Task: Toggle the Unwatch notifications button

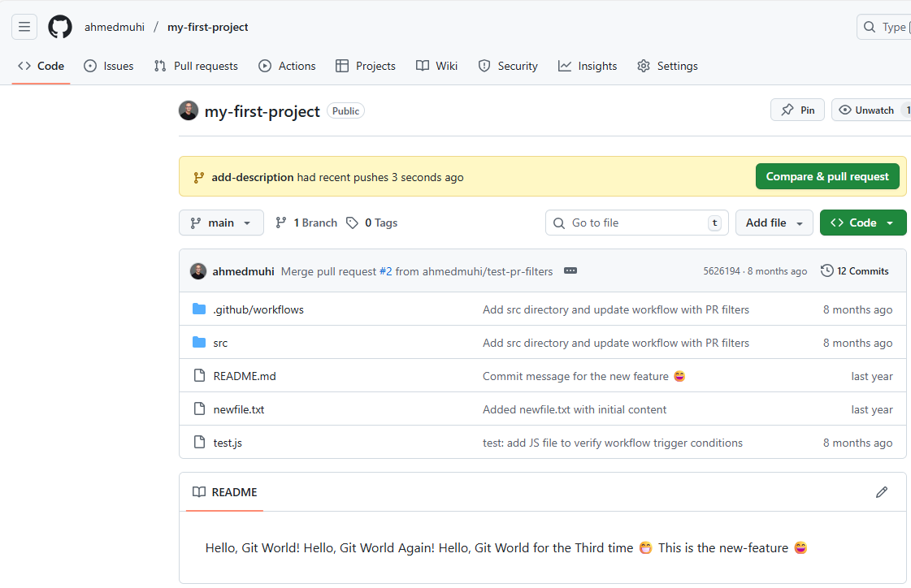Action: coord(866,110)
